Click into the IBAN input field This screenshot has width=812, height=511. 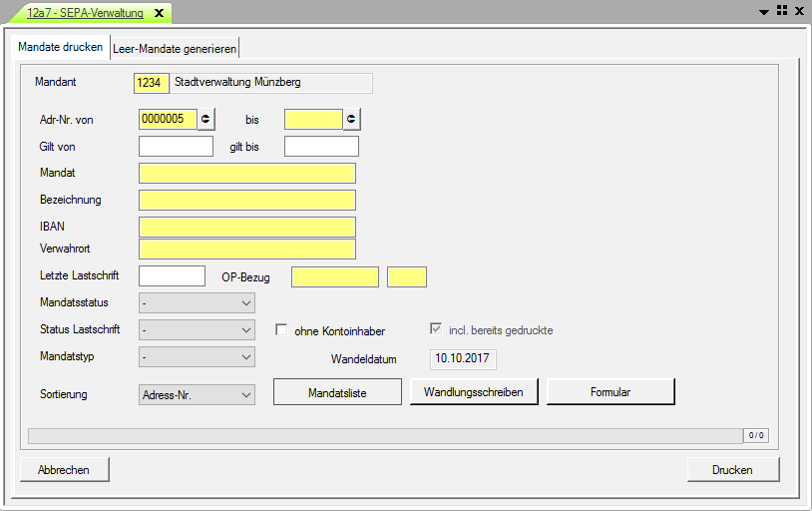point(247,227)
